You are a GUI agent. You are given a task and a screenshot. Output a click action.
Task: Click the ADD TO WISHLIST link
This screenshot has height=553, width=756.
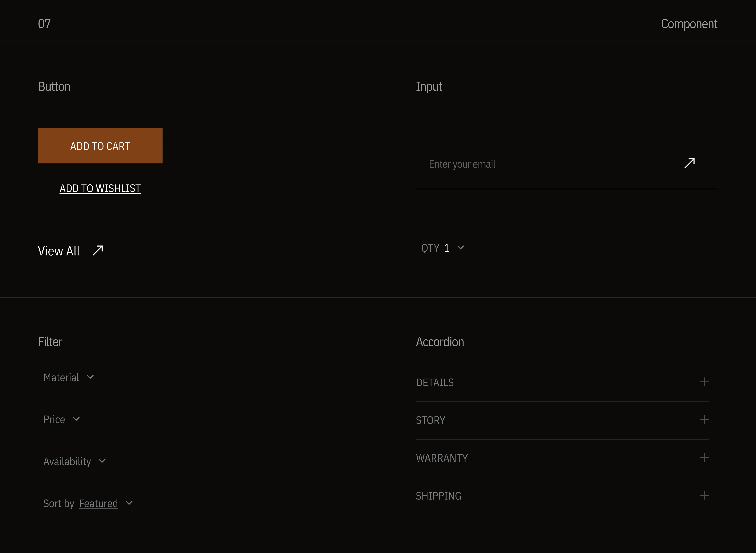(100, 188)
